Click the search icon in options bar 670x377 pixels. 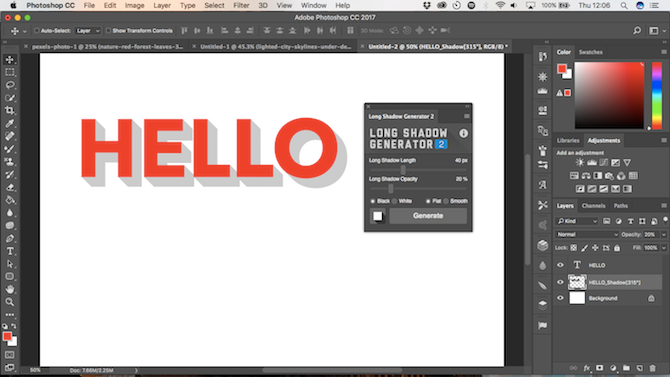point(637,31)
